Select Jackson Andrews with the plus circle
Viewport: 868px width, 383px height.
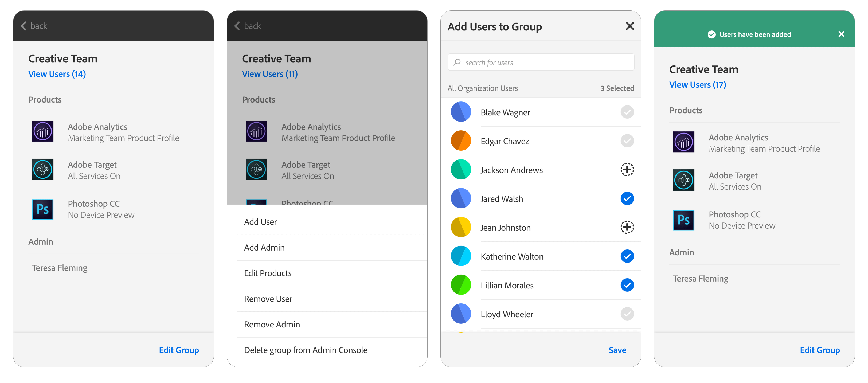pos(627,169)
